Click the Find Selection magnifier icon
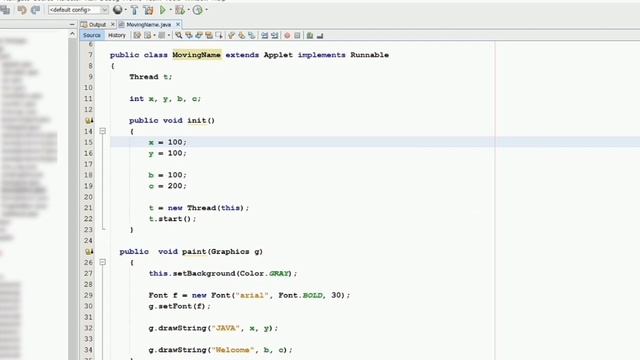 tap(179, 36)
